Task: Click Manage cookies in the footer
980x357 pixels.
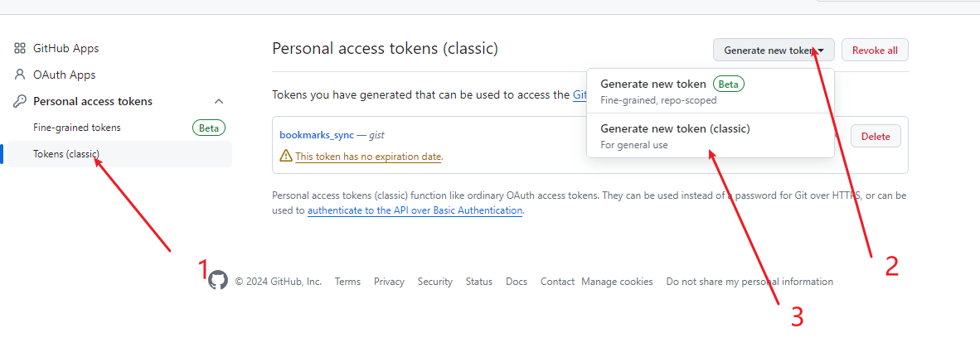Action: coord(617,282)
